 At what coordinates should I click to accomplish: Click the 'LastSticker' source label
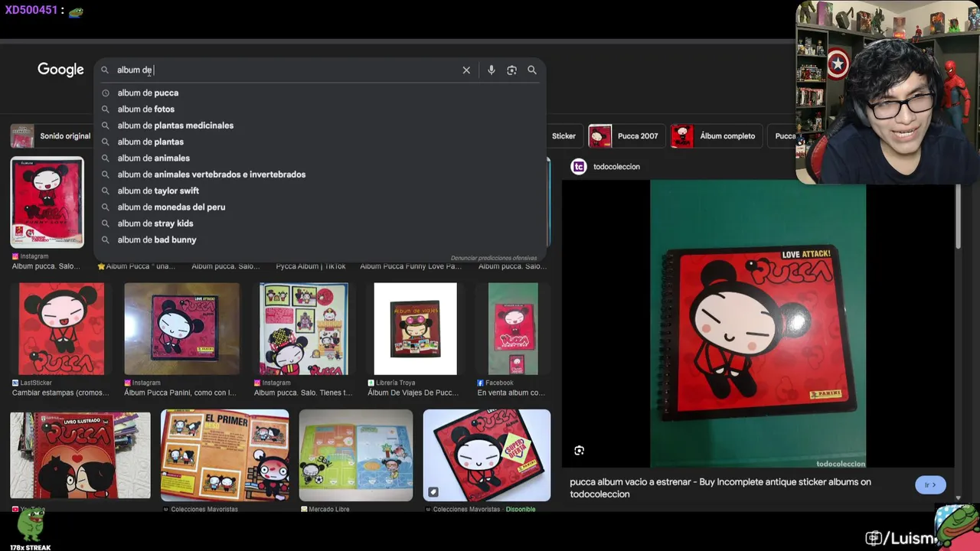point(35,383)
